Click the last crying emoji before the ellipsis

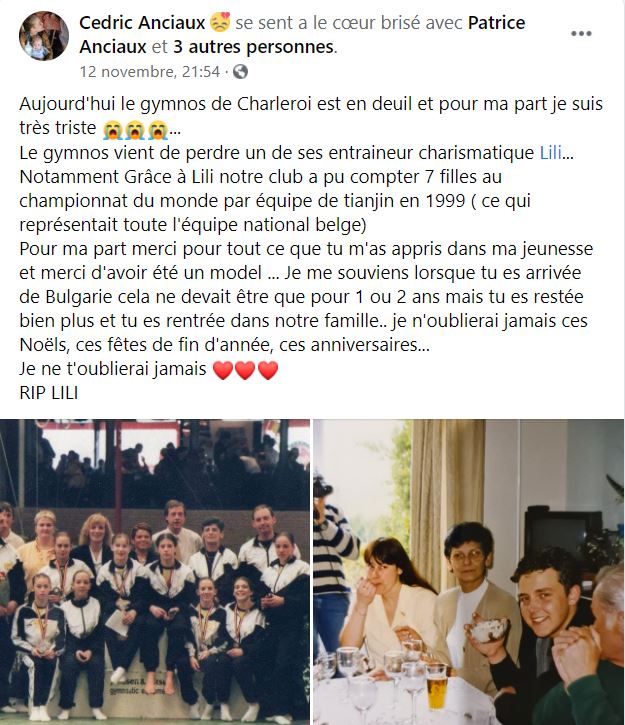[158, 129]
